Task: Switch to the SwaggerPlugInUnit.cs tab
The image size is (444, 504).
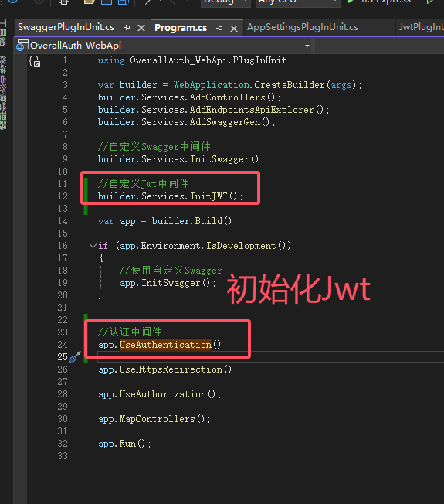Action: tap(66, 27)
